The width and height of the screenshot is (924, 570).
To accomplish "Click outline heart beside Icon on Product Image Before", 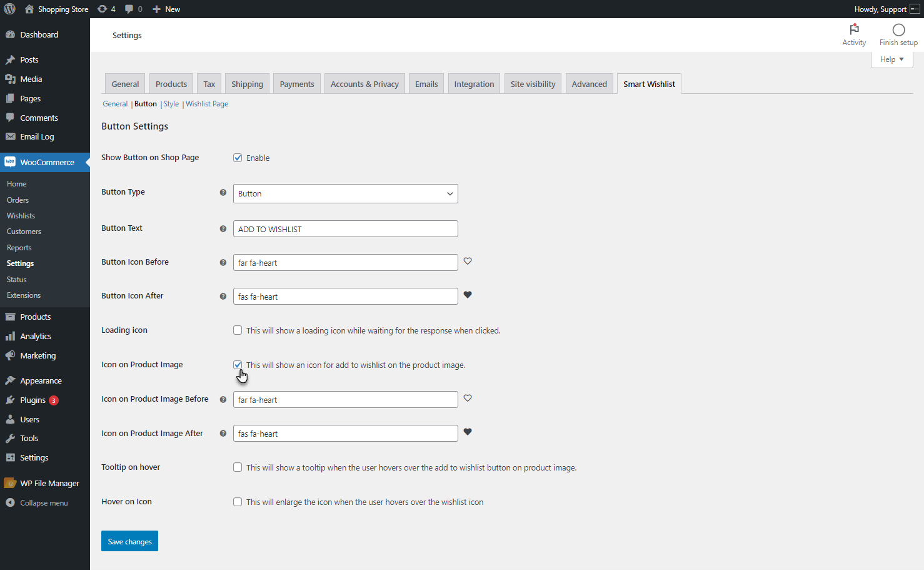I will (468, 398).
